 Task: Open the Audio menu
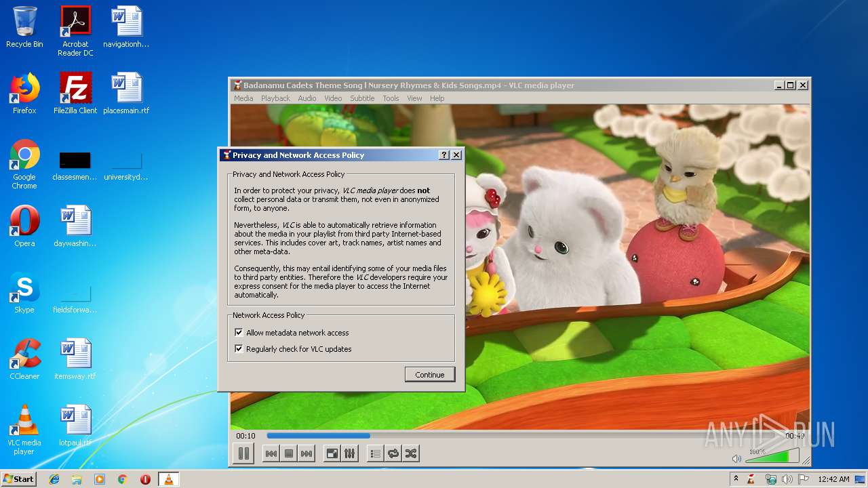point(307,98)
